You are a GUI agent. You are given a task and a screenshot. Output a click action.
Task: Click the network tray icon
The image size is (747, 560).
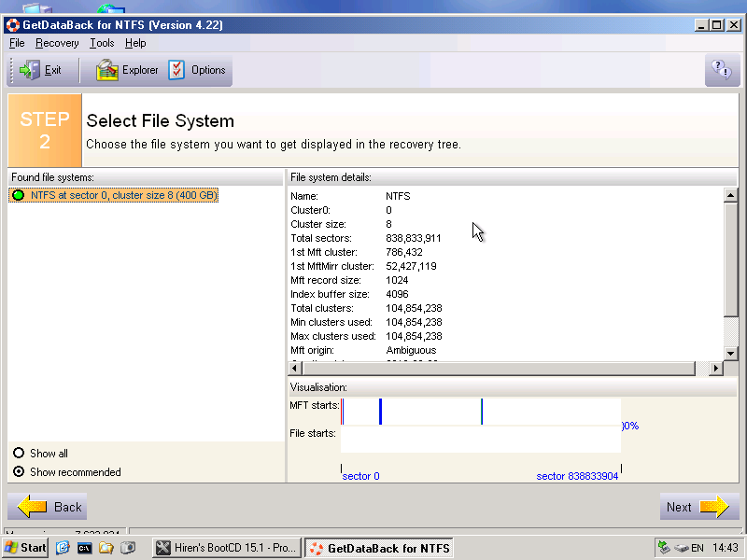(x=664, y=548)
